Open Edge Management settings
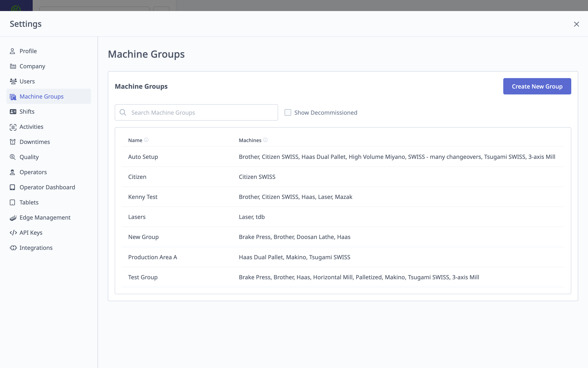The width and height of the screenshot is (588, 368). coord(49,218)
